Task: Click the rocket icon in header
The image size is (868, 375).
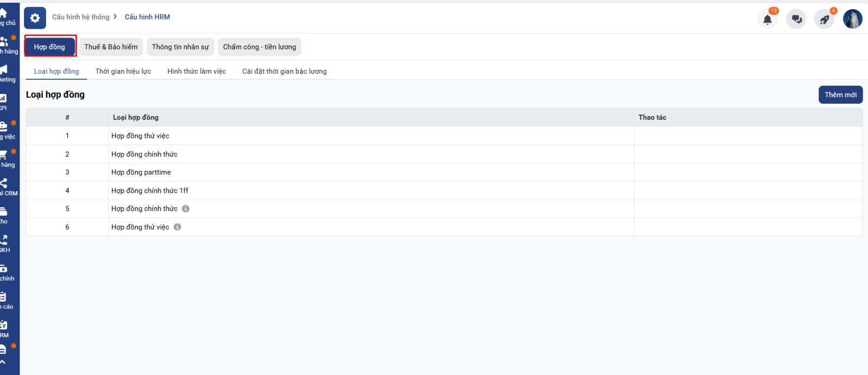Action: tap(824, 20)
